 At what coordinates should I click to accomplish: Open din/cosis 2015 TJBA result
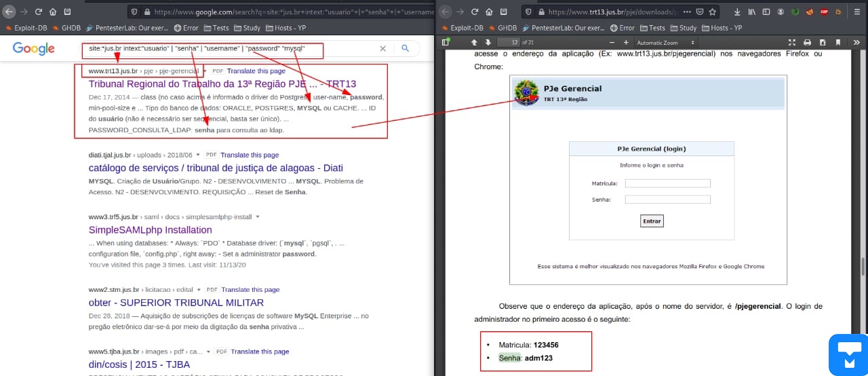point(140,364)
